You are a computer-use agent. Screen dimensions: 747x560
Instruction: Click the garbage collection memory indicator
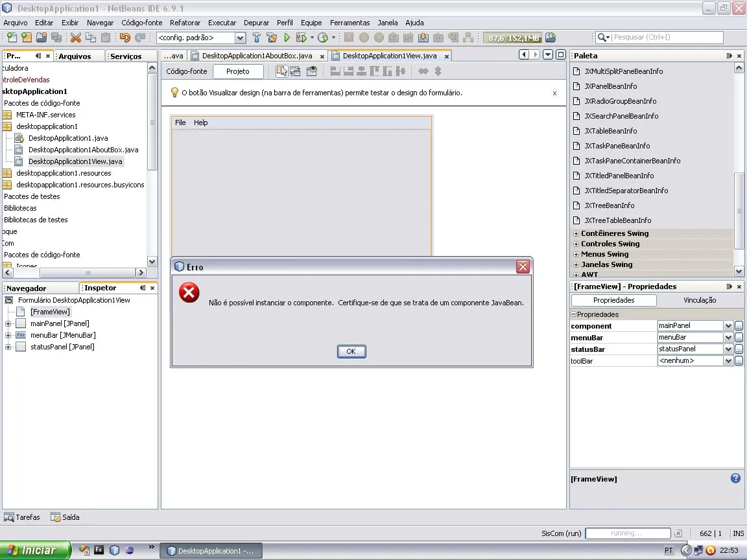tap(513, 38)
